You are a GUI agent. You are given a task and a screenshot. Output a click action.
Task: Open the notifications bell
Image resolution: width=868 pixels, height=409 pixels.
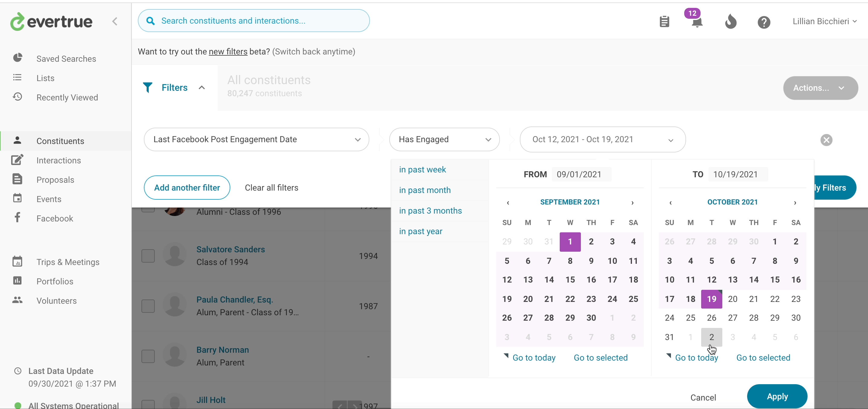point(697,22)
